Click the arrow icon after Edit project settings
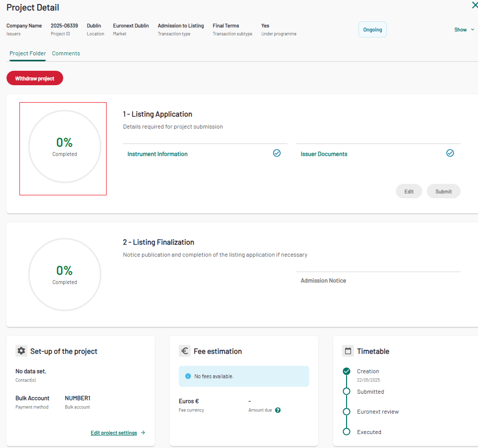 click(x=143, y=433)
